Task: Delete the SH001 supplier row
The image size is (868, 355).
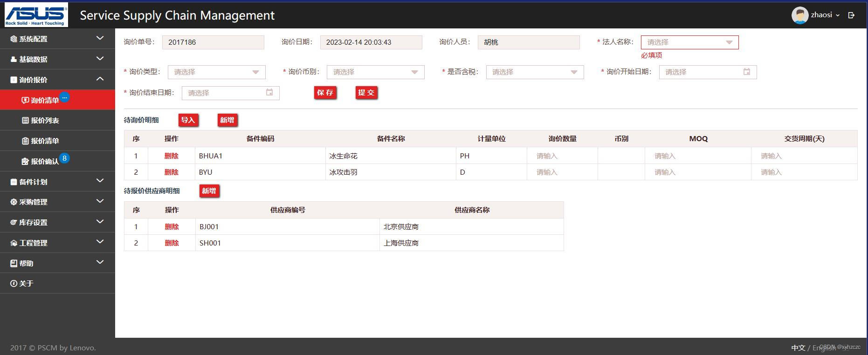Action: (x=172, y=243)
